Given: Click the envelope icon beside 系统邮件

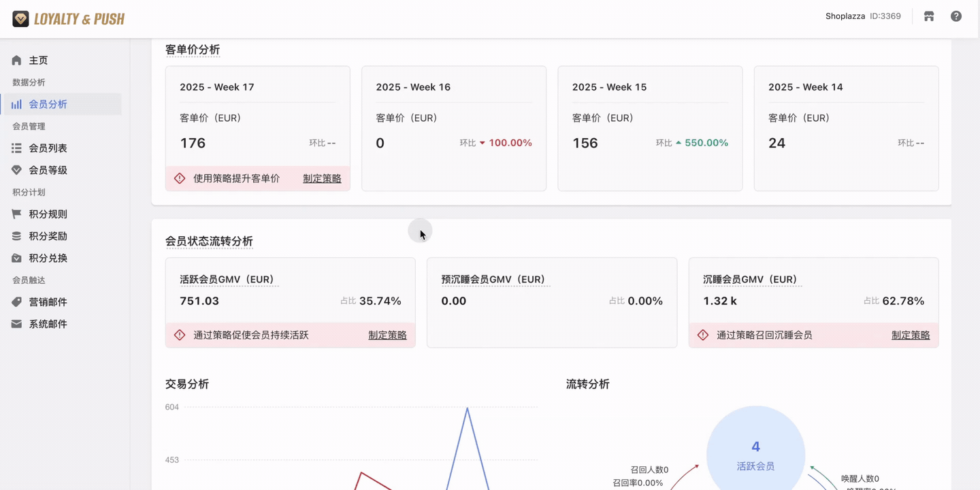Looking at the screenshot, I should point(17,323).
